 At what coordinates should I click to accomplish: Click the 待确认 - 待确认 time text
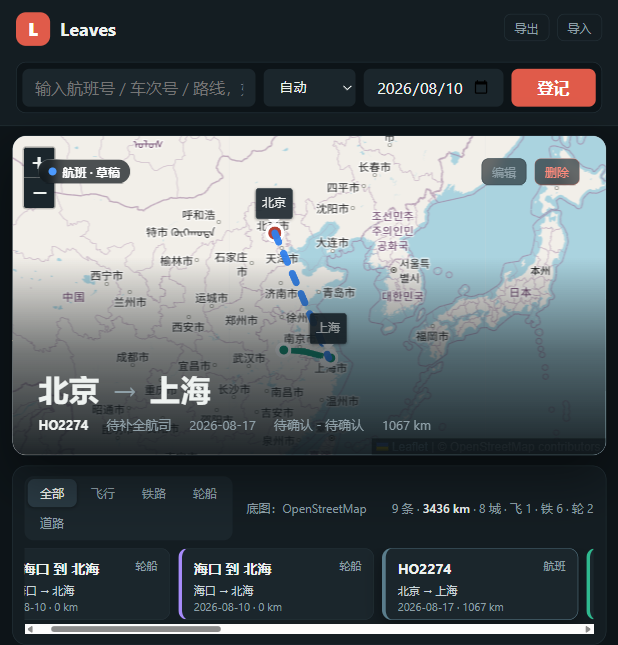click(319, 425)
